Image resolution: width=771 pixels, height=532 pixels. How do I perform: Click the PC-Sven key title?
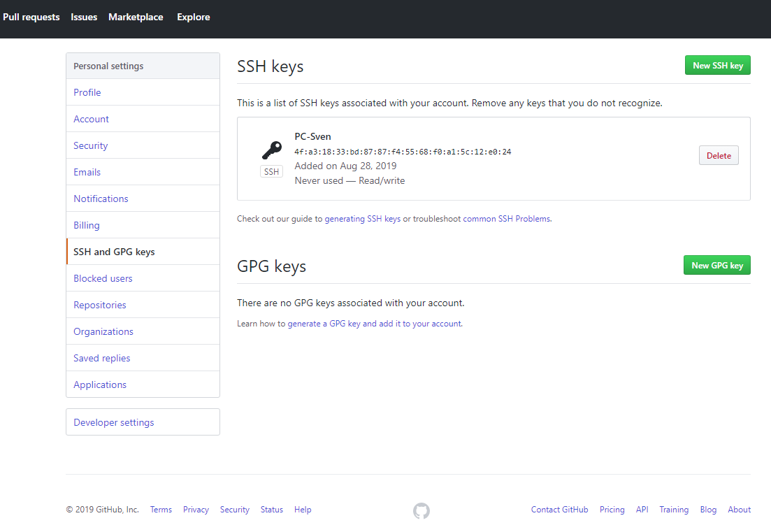(312, 137)
